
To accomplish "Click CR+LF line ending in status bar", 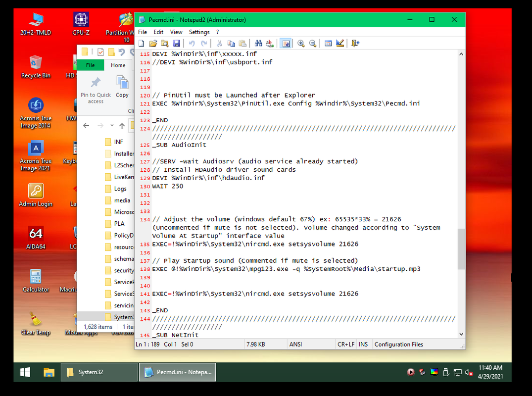I will [346, 344].
